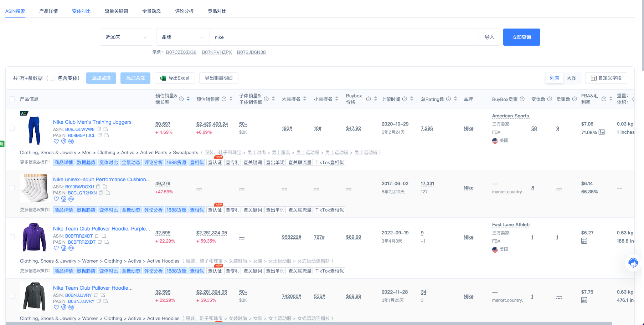The image size is (644, 325).
Task: Click VS compare icon for Nike Cushion socks
Action: 71,199
